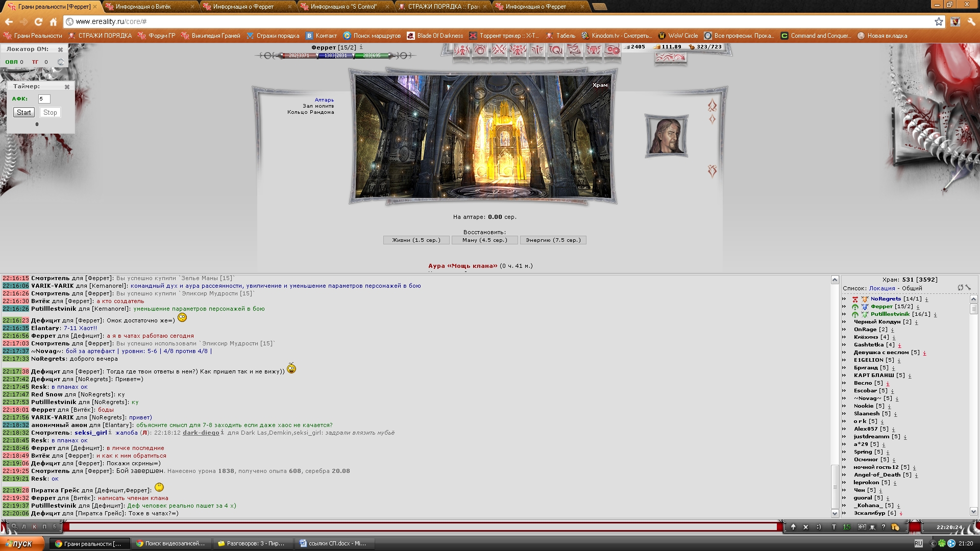Switch to Информация о "S Control" tab
Screen dimensions: 980x551
click(345, 7)
